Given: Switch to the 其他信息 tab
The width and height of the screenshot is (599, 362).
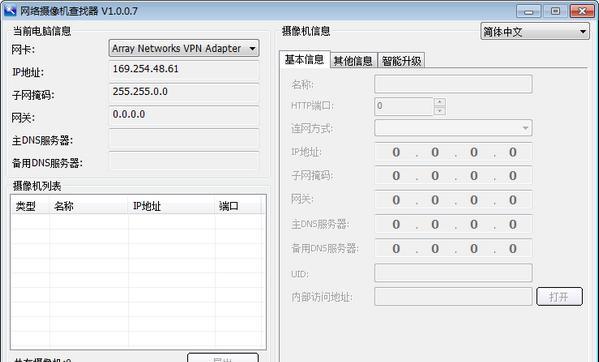Looking at the screenshot, I should point(353,61).
